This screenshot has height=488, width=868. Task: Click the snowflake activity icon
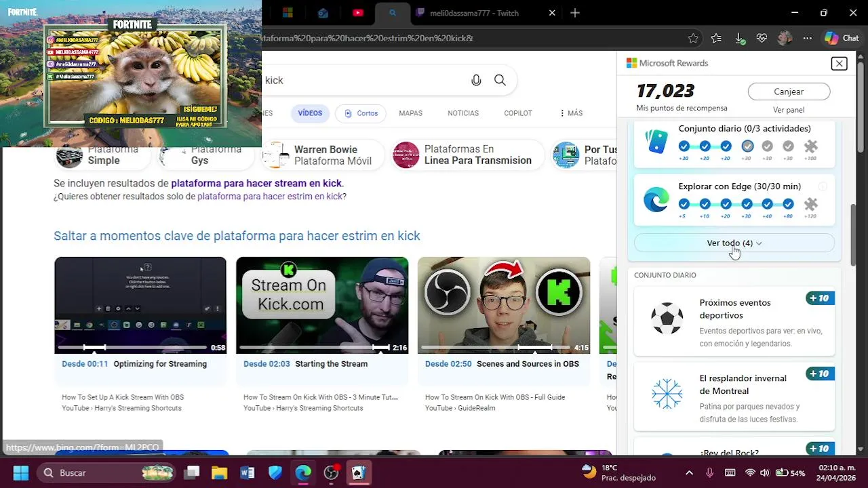pyautogui.click(x=667, y=394)
